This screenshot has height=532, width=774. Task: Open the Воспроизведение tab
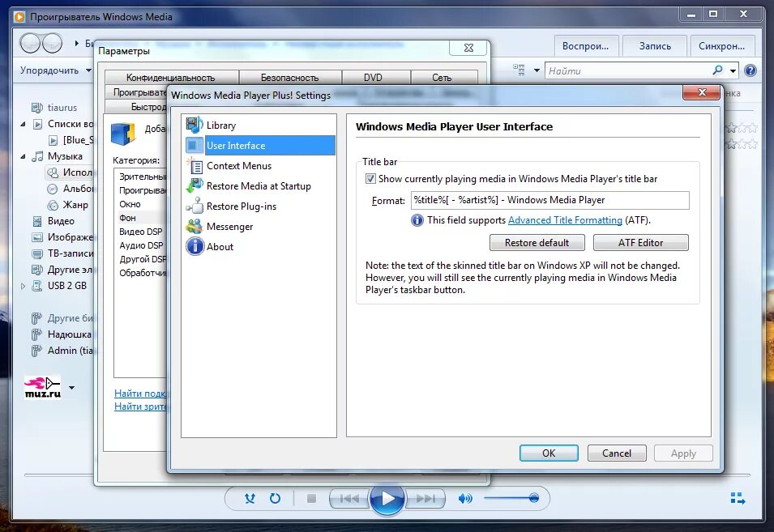(x=586, y=46)
